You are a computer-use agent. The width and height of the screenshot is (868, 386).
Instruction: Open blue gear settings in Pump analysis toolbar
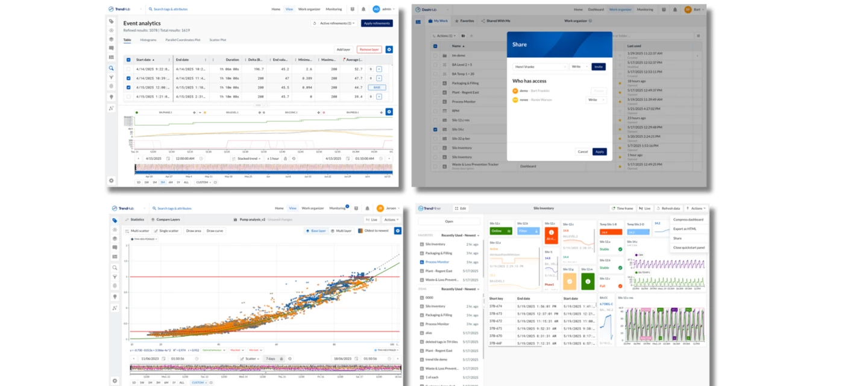pos(397,231)
